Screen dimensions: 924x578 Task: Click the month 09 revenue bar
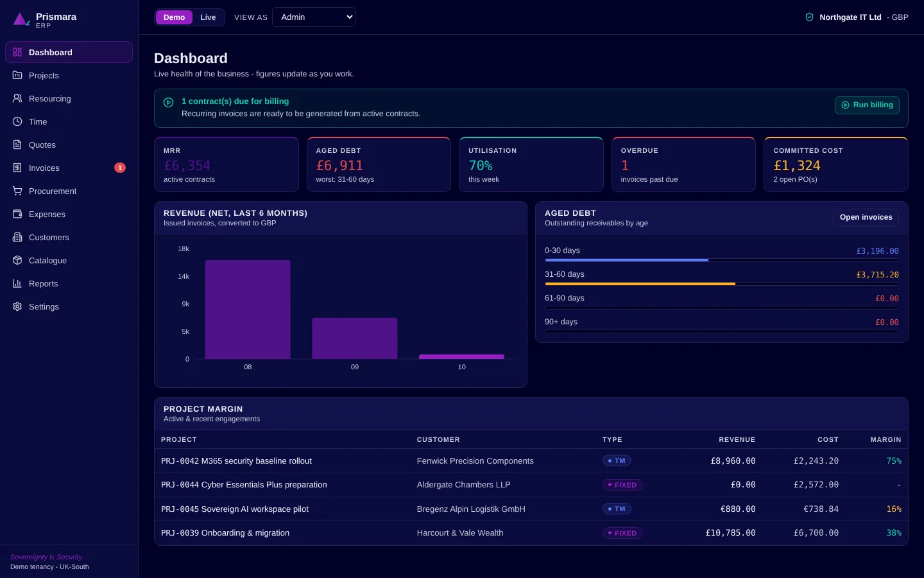coord(355,338)
